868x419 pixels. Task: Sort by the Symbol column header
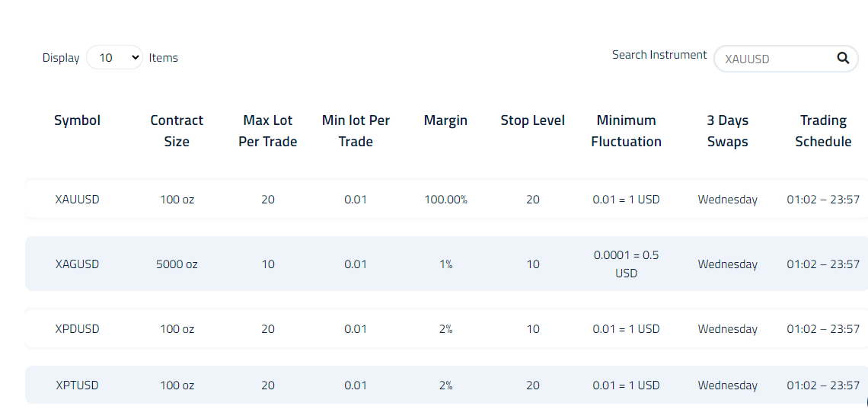tap(77, 120)
